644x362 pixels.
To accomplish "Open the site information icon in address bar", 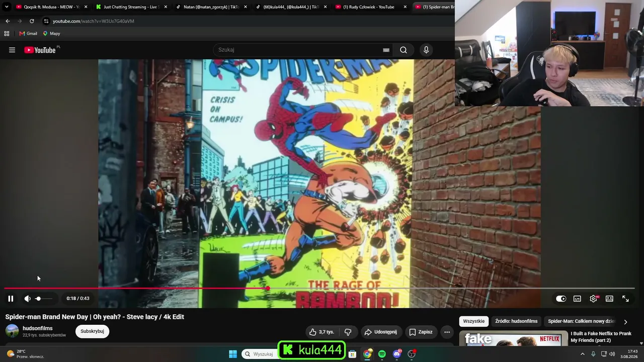I will 46,21.
